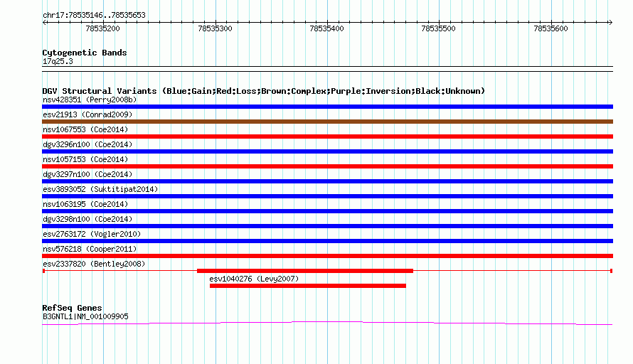Select the red bar under esv1040276
The image size is (633, 364).
pyautogui.click(x=308, y=286)
